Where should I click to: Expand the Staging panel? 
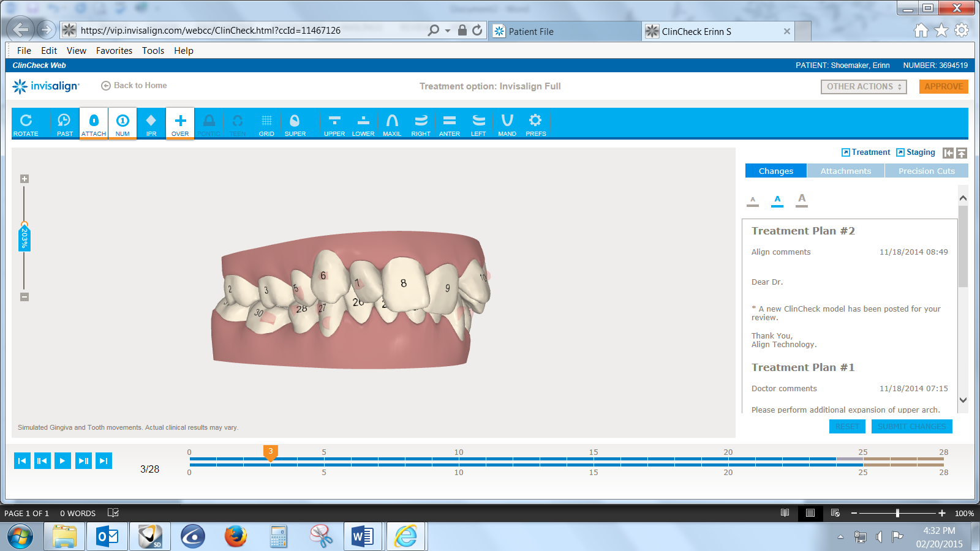(916, 152)
